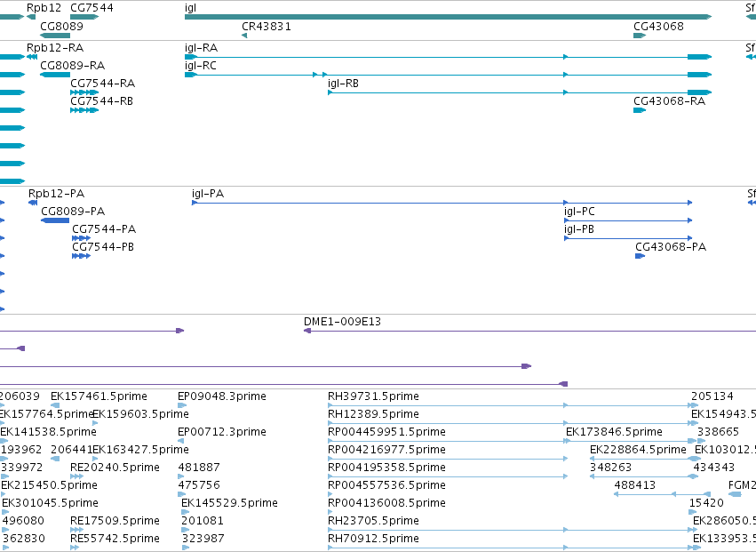The image size is (756, 552).
Task: Open the EK157461.5prime EST
Action: coord(55,405)
